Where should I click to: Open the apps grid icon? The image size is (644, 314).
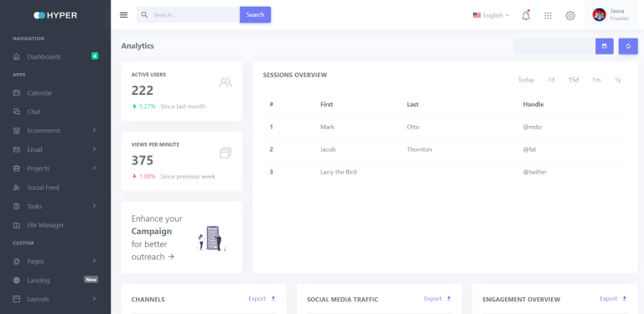[x=548, y=16]
